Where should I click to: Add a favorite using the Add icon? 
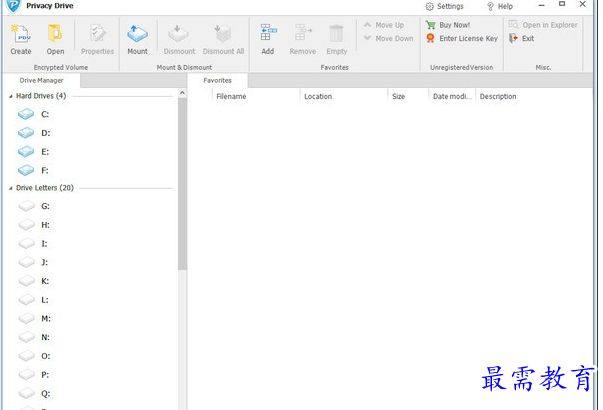coord(267,34)
